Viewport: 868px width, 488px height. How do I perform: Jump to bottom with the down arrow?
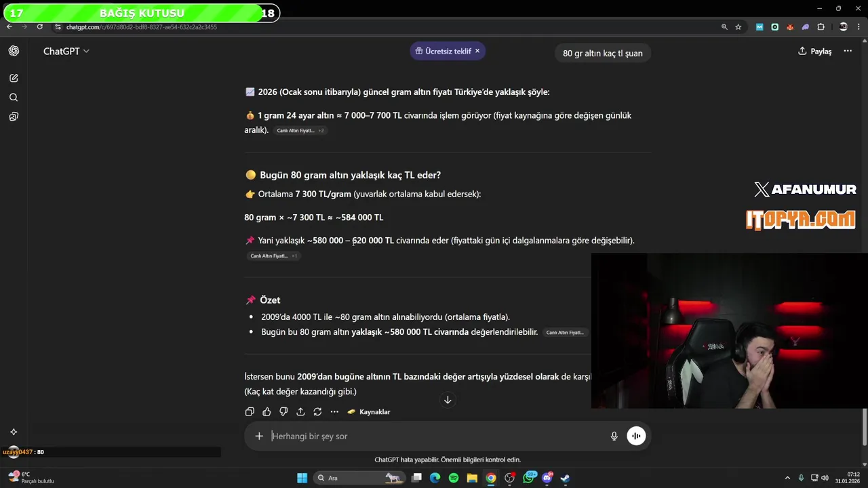tap(448, 400)
